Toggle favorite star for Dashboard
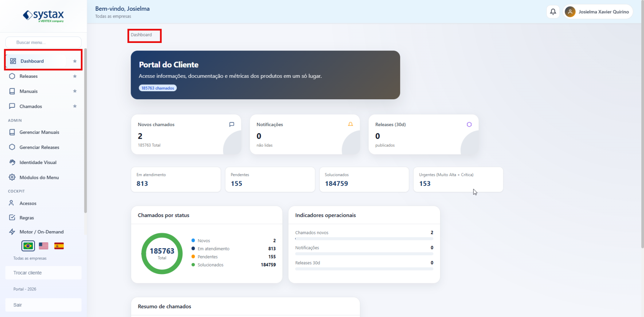 [x=75, y=61]
